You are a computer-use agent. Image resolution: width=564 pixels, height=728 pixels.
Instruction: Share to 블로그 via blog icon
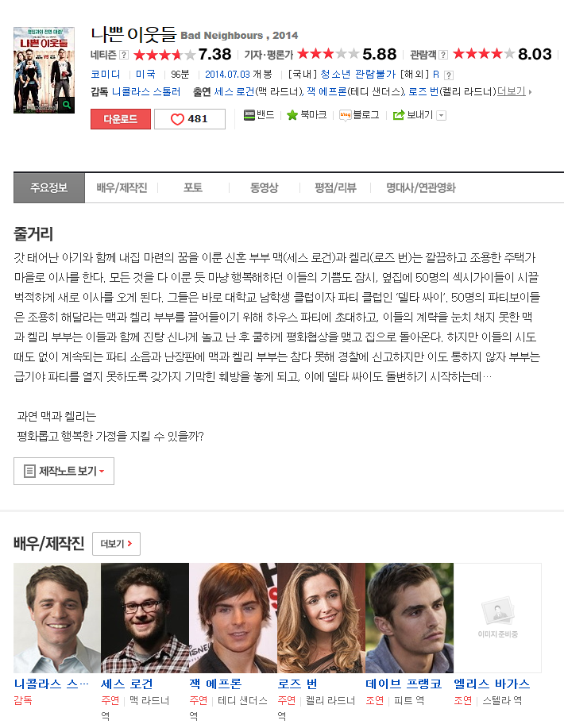(x=346, y=115)
